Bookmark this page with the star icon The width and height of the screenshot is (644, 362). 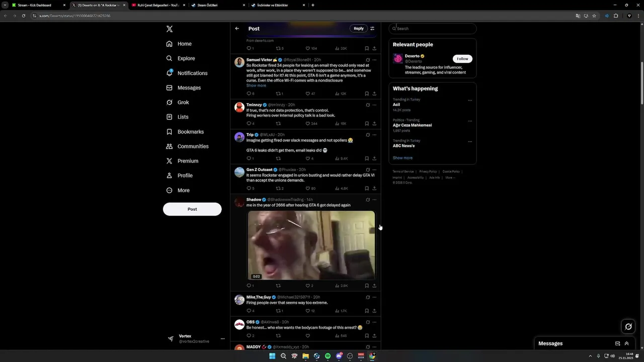pyautogui.click(x=594, y=16)
